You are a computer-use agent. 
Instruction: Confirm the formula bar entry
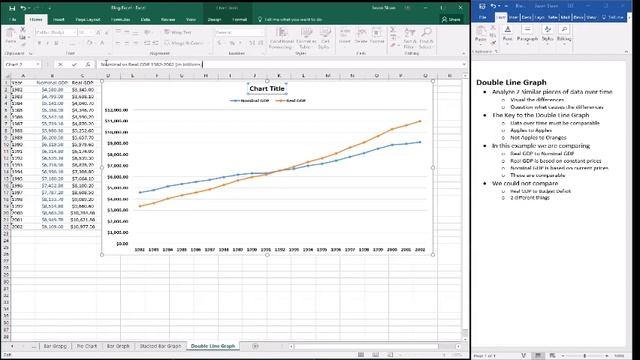tap(74, 64)
